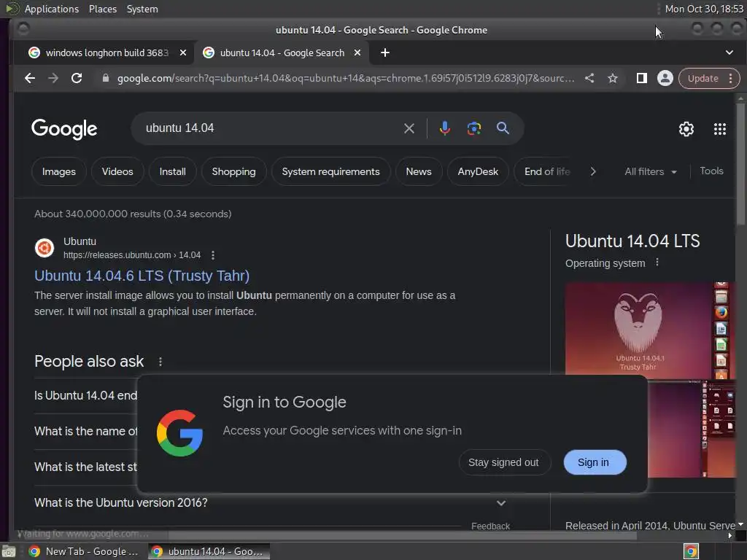Screen dimensions: 747x560
Task: Filter results by News
Action: [x=418, y=171]
